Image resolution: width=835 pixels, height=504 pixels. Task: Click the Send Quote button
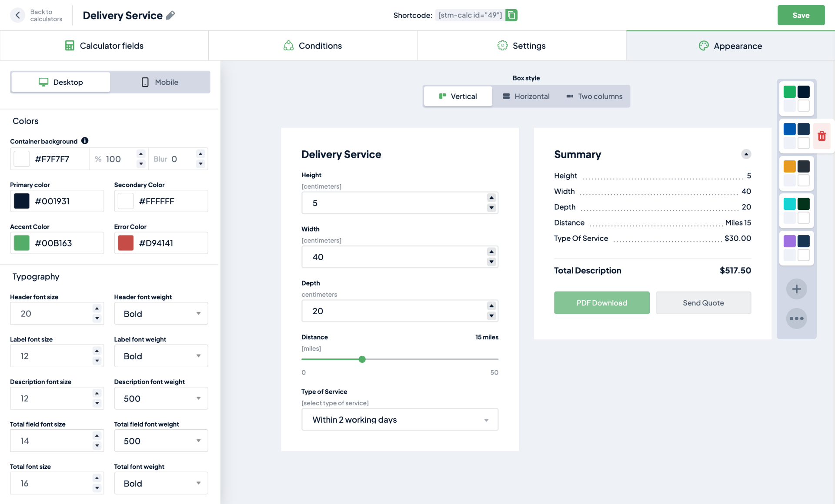click(x=703, y=303)
